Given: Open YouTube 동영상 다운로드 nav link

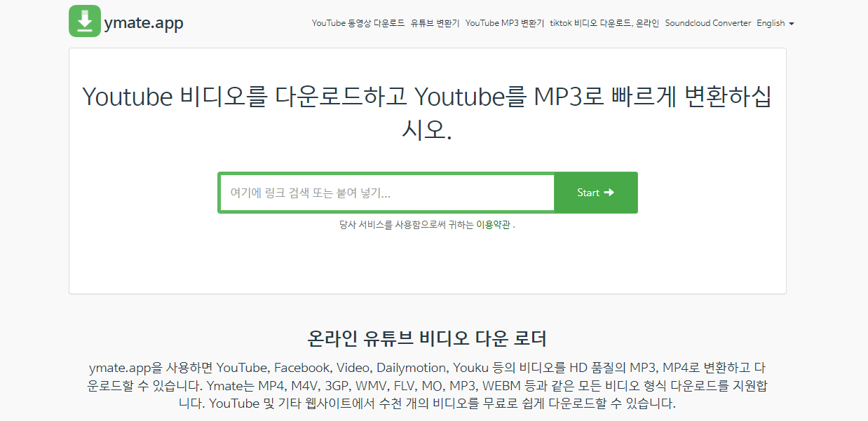Looking at the screenshot, I should point(358,23).
